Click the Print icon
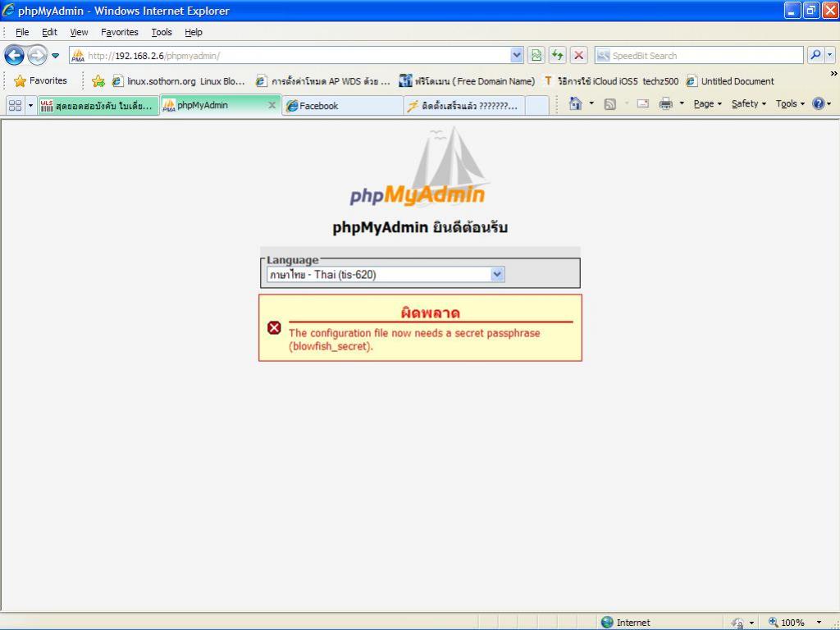 pos(665,104)
